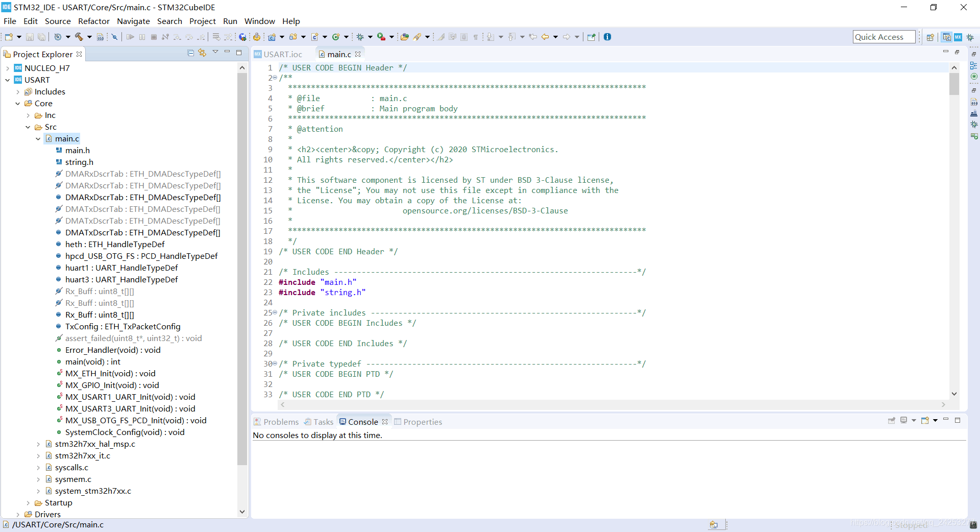This screenshot has width=980, height=532.
Task: Click the Search flashlight toolbar icon
Action: pos(418,37)
